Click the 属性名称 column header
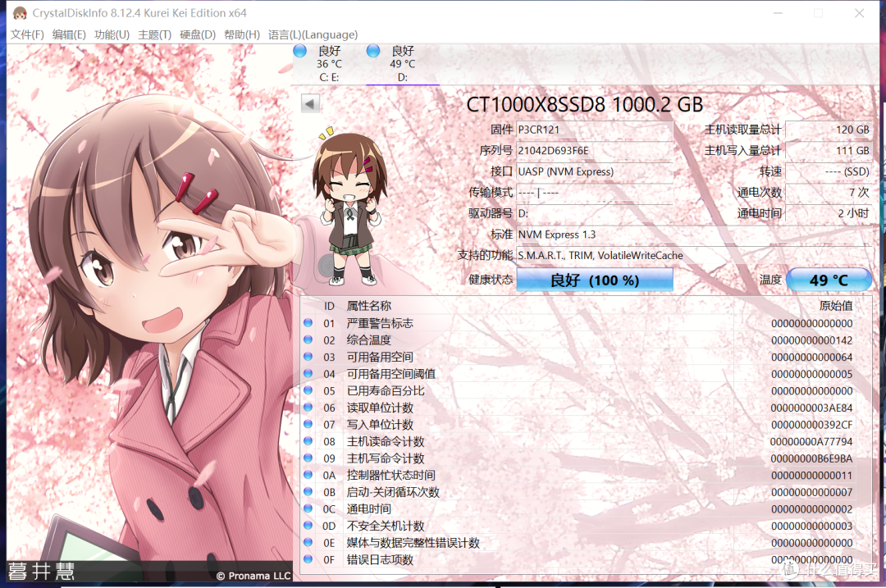This screenshot has width=886, height=588. click(x=368, y=306)
